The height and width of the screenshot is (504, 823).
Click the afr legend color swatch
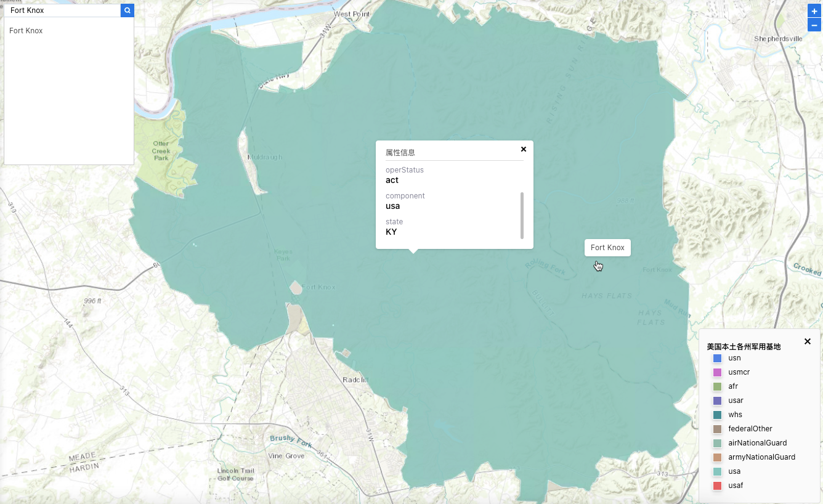717,386
